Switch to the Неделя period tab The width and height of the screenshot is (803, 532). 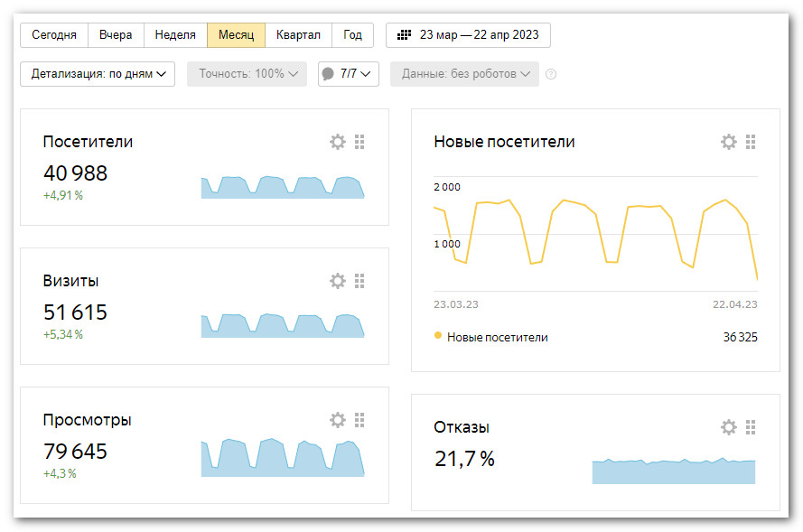(175, 35)
